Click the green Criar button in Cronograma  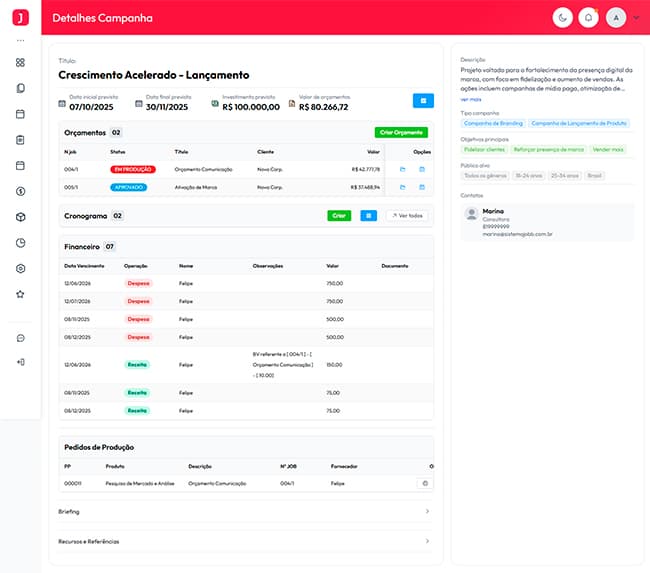[x=339, y=216]
